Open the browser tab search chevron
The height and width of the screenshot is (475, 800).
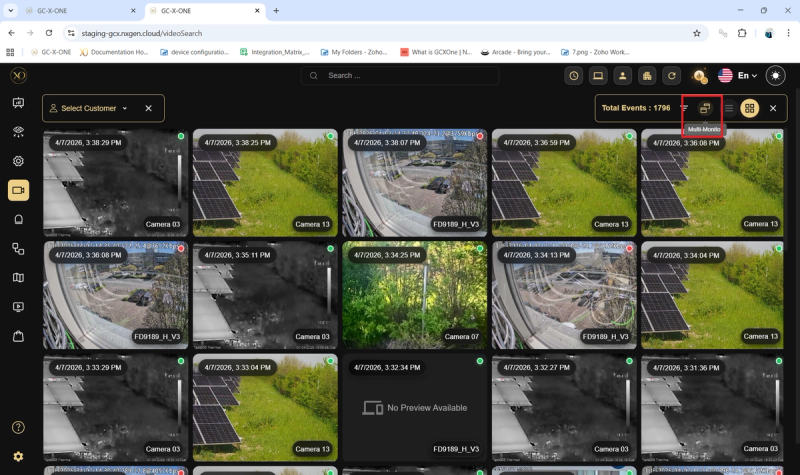click(10, 10)
